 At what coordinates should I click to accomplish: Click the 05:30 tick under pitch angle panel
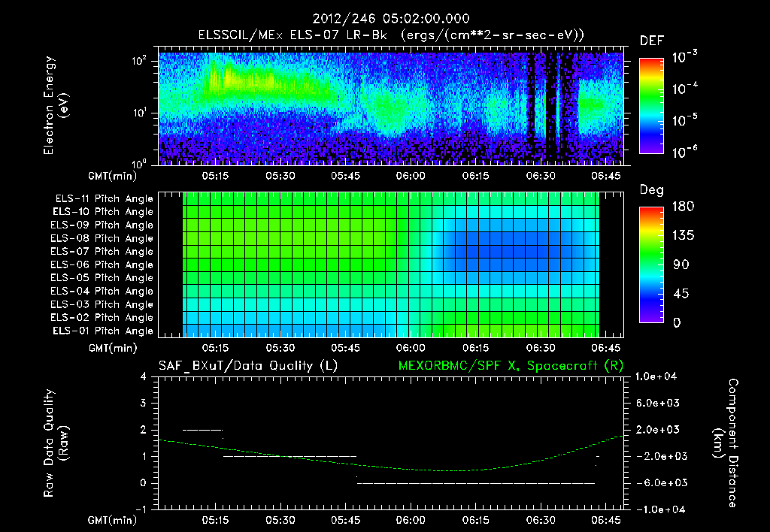click(280, 348)
